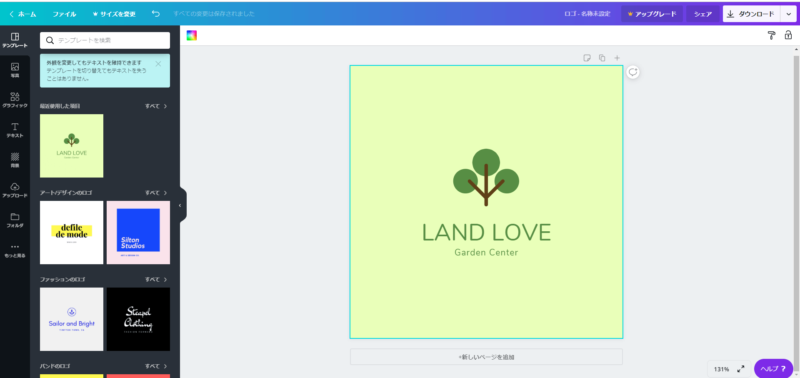800x378 pixels.
Task: Click the Download (ダウンロード) button
Action: [752, 14]
